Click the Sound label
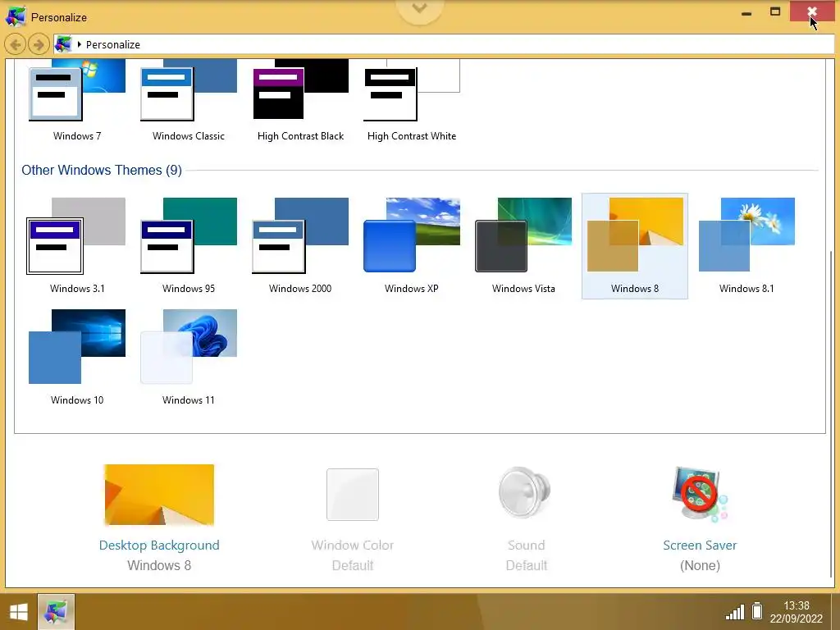The width and height of the screenshot is (840, 630). [526, 545]
